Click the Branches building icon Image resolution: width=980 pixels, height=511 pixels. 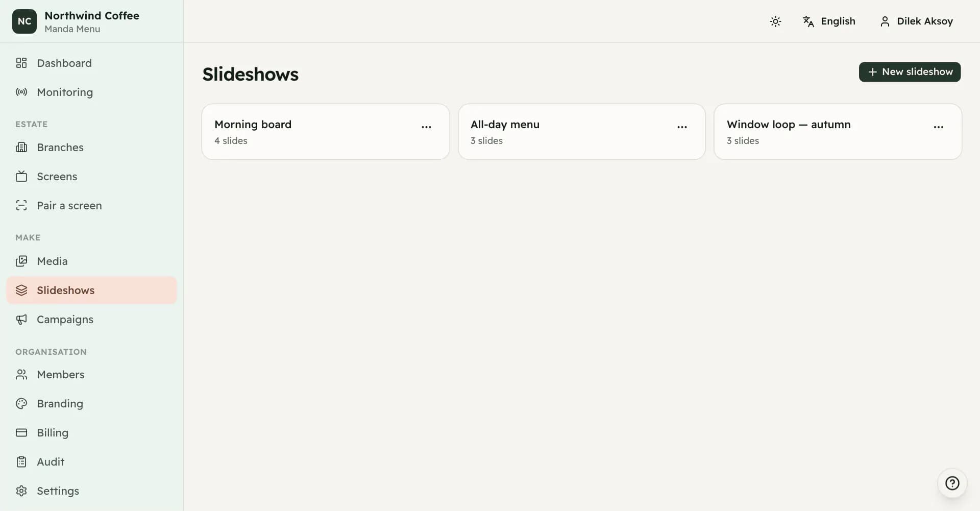[x=21, y=147]
